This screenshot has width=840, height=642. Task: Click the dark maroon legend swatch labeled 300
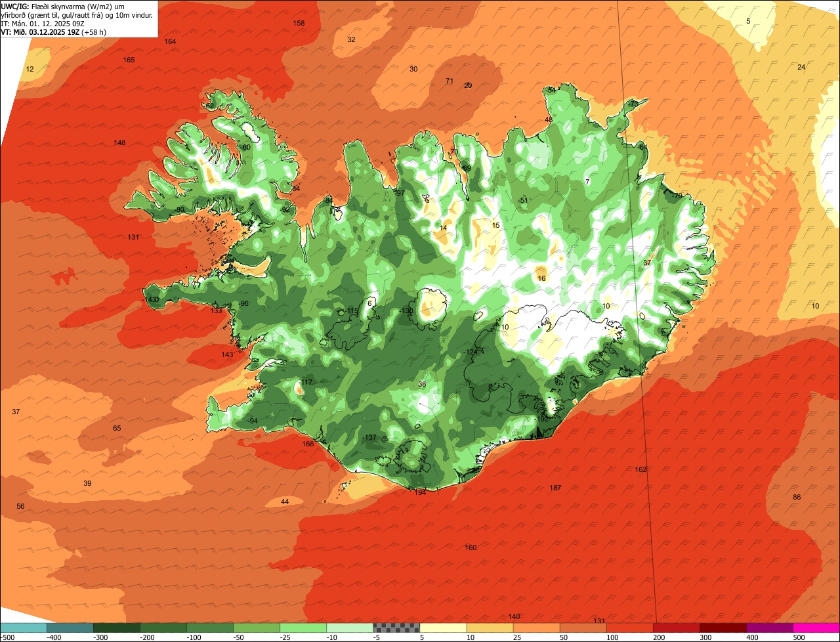click(723, 628)
